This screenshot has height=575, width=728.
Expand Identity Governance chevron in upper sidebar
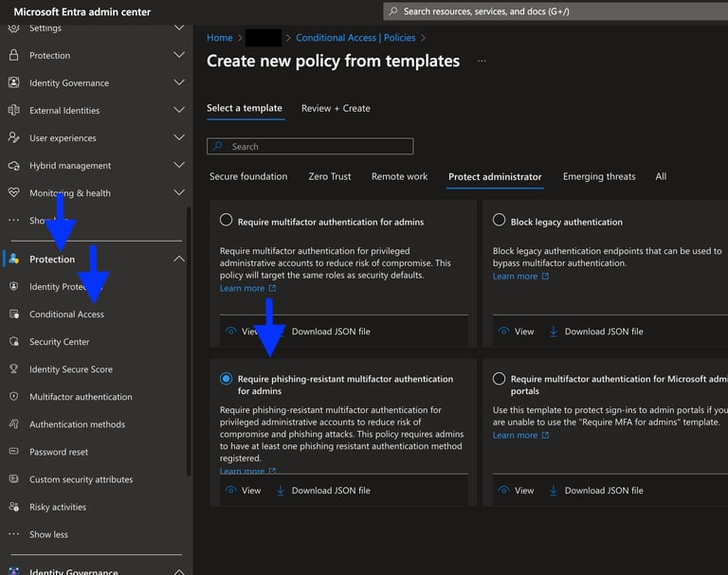(179, 82)
